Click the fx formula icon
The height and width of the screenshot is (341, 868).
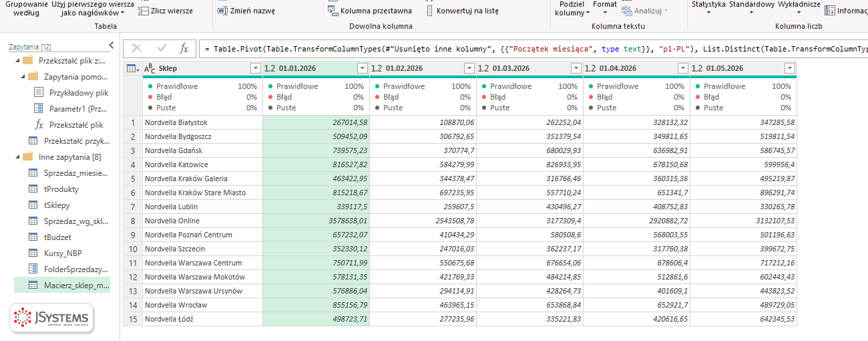[184, 48]
